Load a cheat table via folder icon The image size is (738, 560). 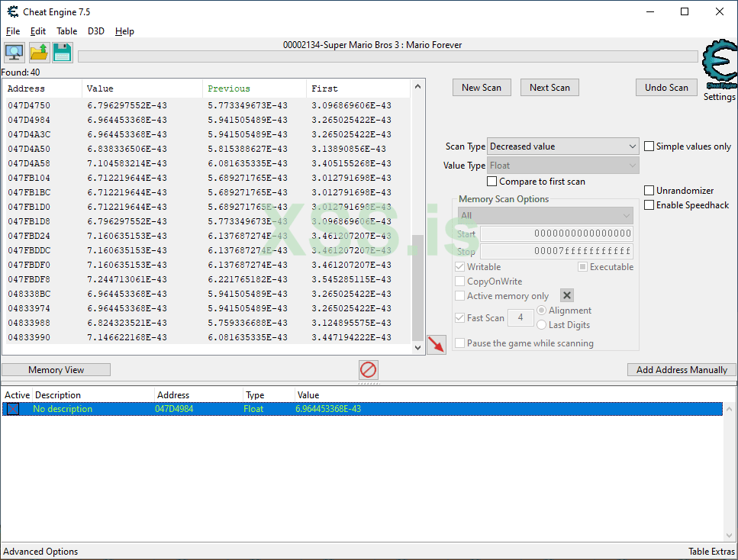[x=39, y=52]
